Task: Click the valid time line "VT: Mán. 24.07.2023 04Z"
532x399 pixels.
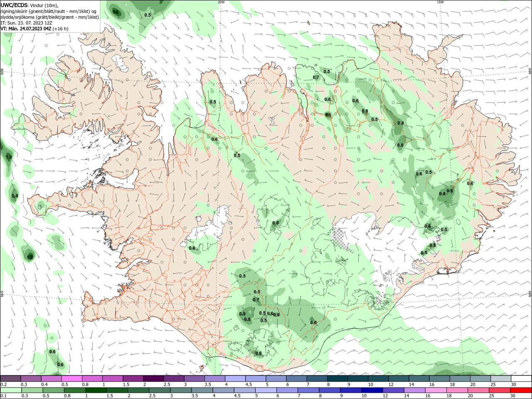Action: tap(26, 29)
